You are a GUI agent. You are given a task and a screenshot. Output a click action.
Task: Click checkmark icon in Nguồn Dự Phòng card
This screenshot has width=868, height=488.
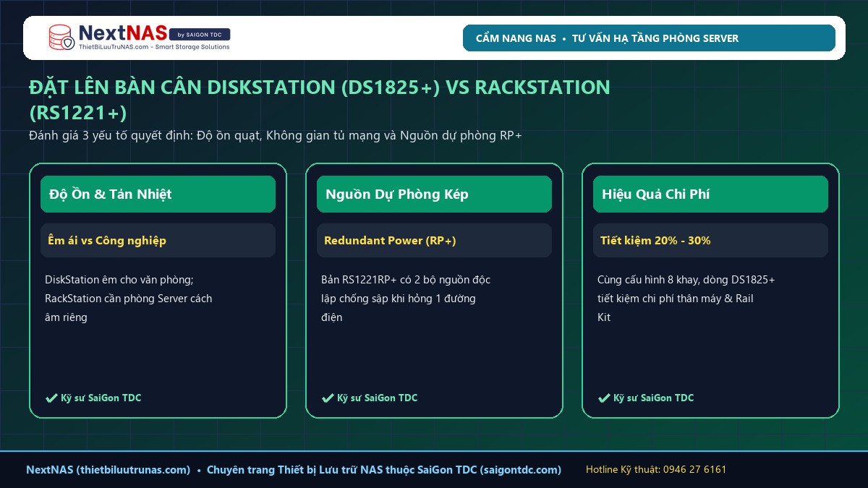tap(328, 398)
